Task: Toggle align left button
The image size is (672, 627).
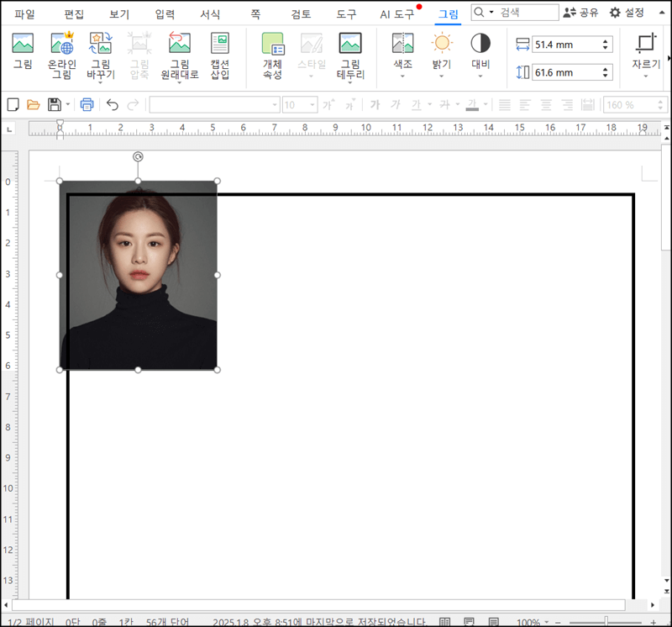Action: coord(525,105)
